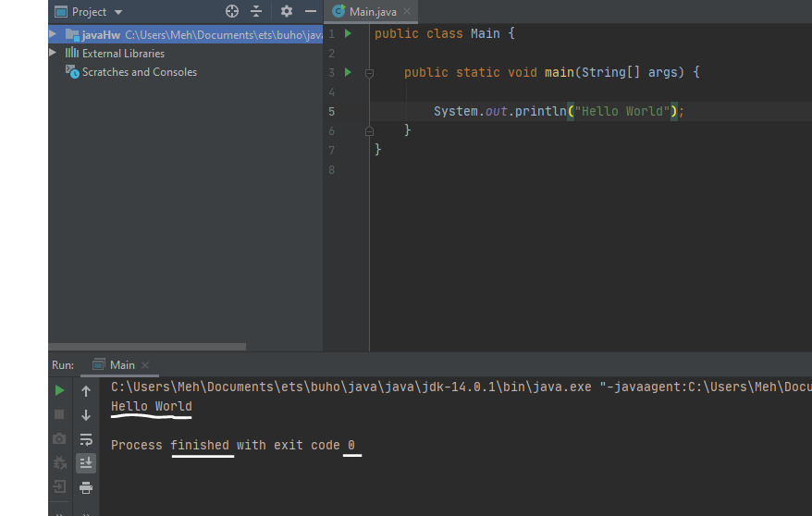
Task: Click line number 5 in the gutter
Action: click(331, 112)
